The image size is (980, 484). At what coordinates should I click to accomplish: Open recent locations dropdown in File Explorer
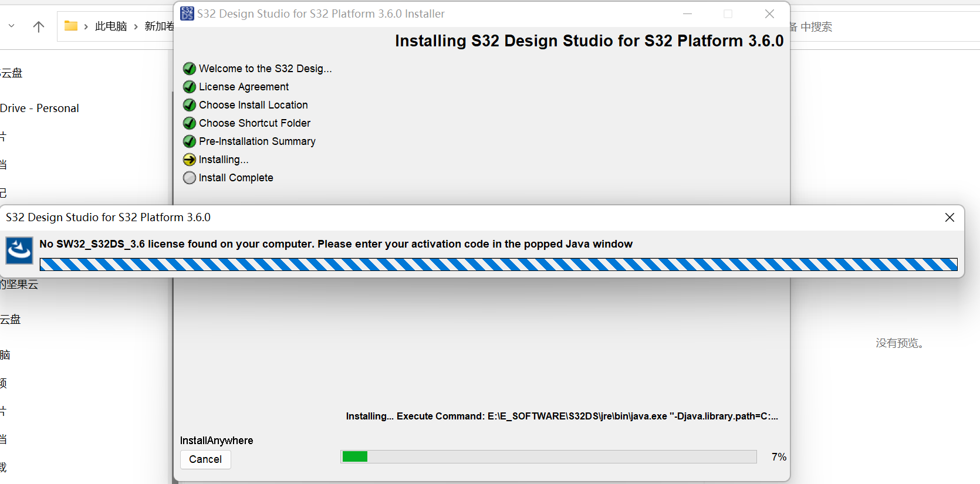12,26
